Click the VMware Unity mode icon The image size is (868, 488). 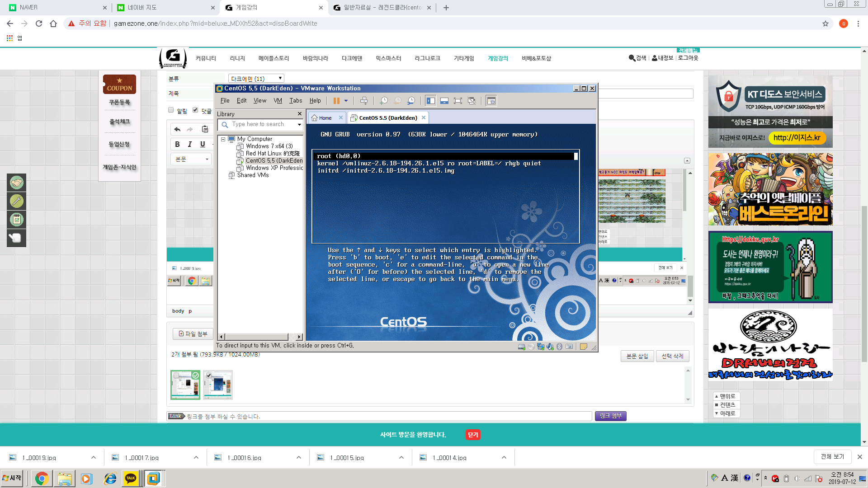[x=472, y=101]
